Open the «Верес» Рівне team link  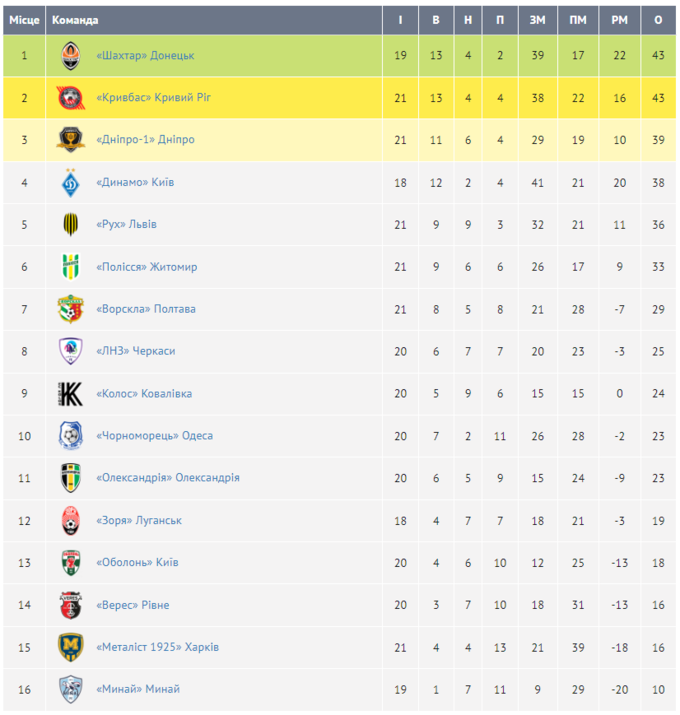pos(133,605)
